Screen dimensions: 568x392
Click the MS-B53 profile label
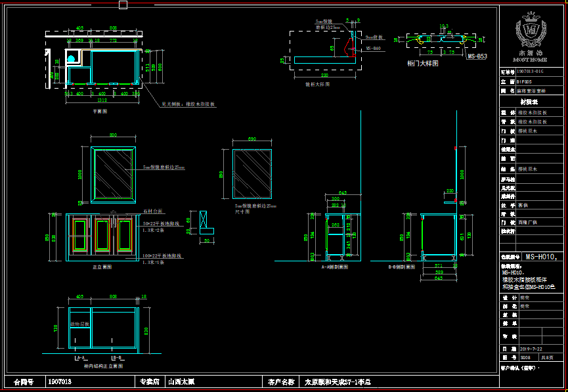pyautogui.click(x=477, y=56)
